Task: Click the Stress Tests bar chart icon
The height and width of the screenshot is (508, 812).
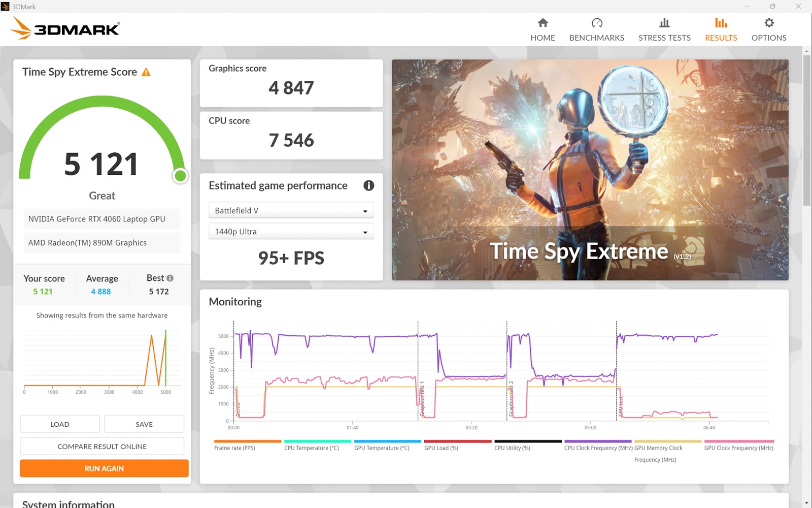Action: point(664,23)
